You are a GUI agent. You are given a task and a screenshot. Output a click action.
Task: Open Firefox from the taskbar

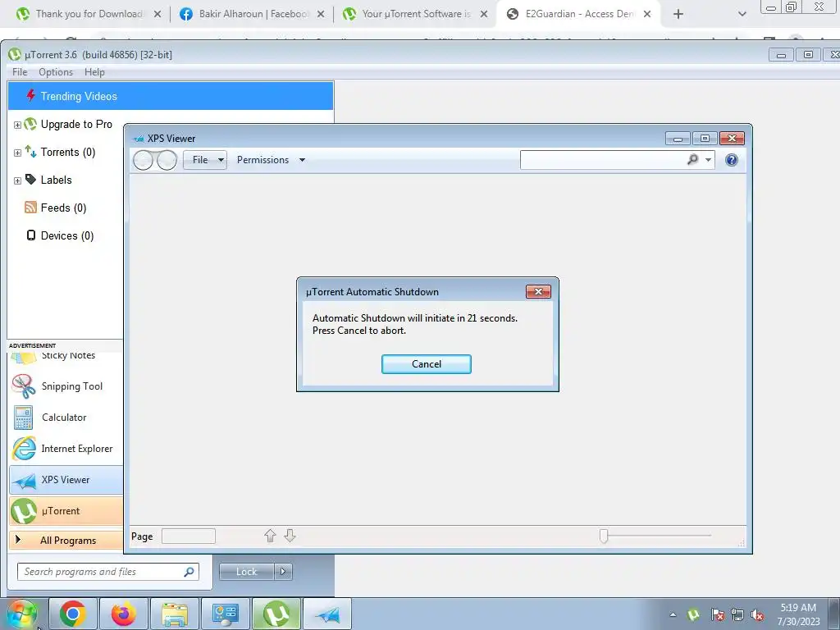click(x=124, y=614)
